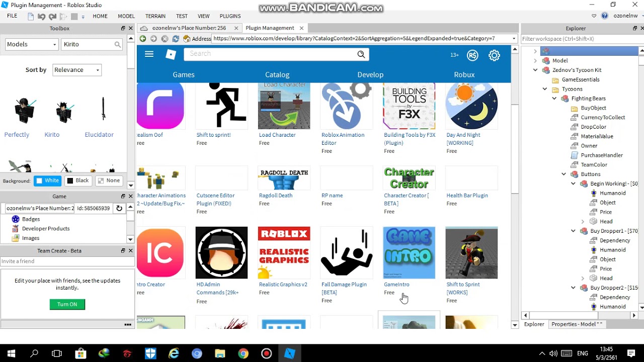The height and width of the screenshot is (362, 644).
Task: Collapse the Buy Dropper1 node
Action: pyautogui.click(x=573, y=231)
